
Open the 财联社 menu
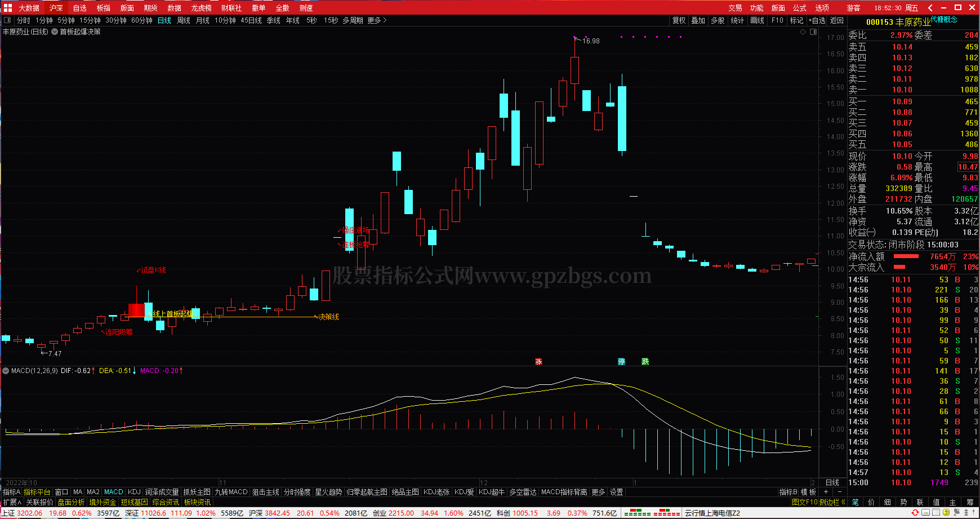231,8
